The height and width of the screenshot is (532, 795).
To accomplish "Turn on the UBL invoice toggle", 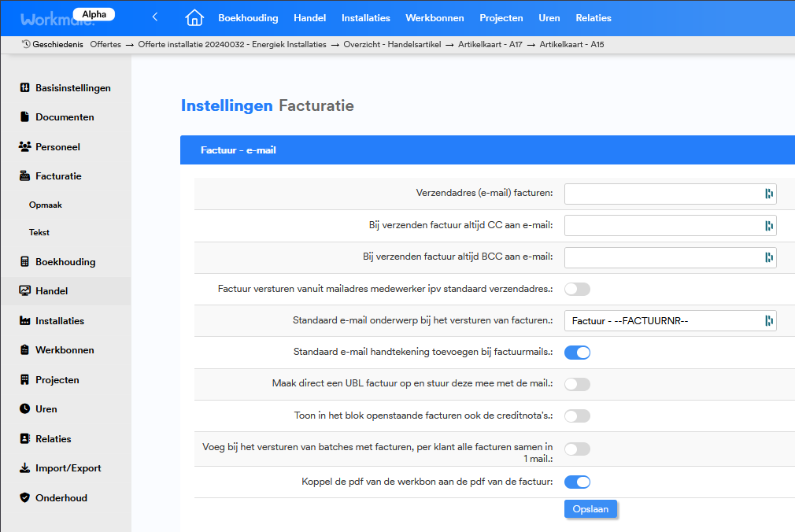I will [x=577, y=384].
